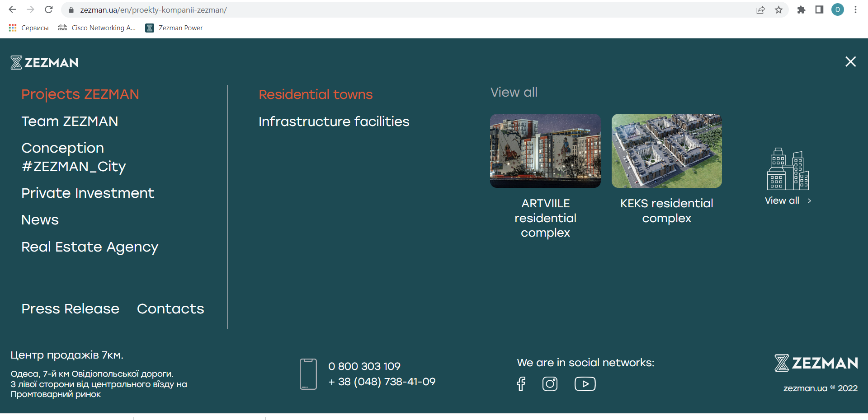Image resolution: width=868 pixels, height=420 pixels.
Task: Open Chrome three-dot menu
Action: point(855,10)
